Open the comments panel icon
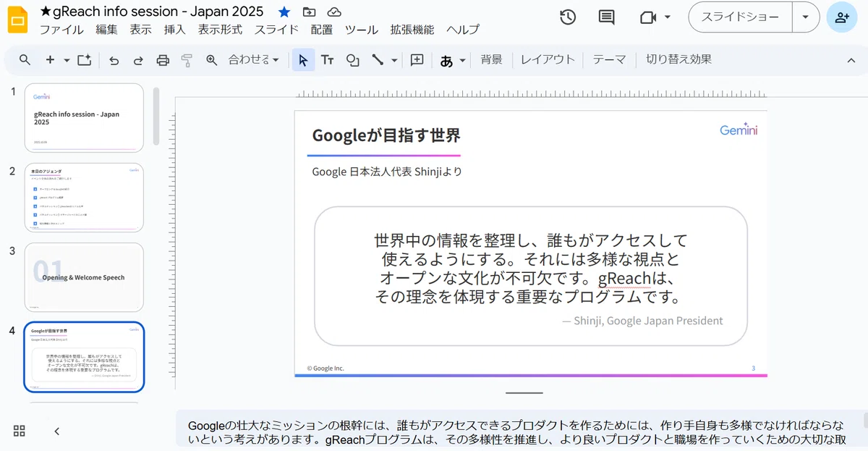 tap(607, 17)
